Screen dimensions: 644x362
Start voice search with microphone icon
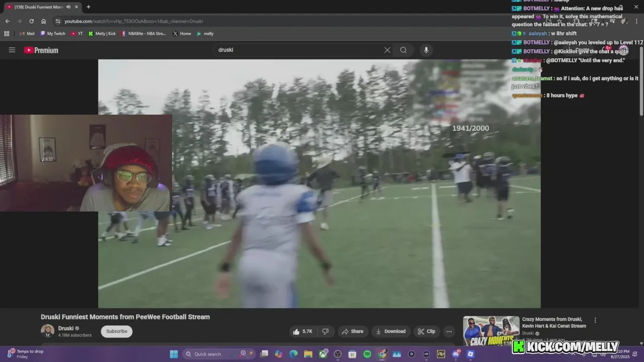point(426,50)
